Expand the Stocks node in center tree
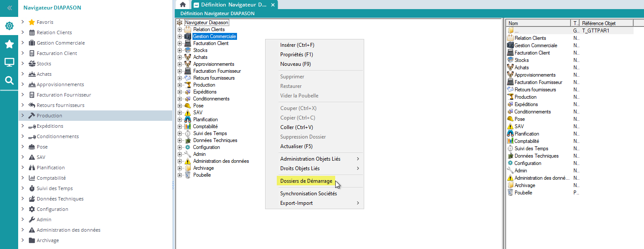 [x=179, y=50]
